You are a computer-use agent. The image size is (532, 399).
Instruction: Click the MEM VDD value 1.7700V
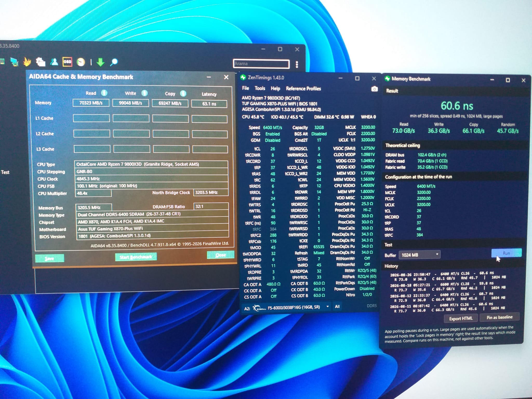pyautogui.click(x=368, y=173)
